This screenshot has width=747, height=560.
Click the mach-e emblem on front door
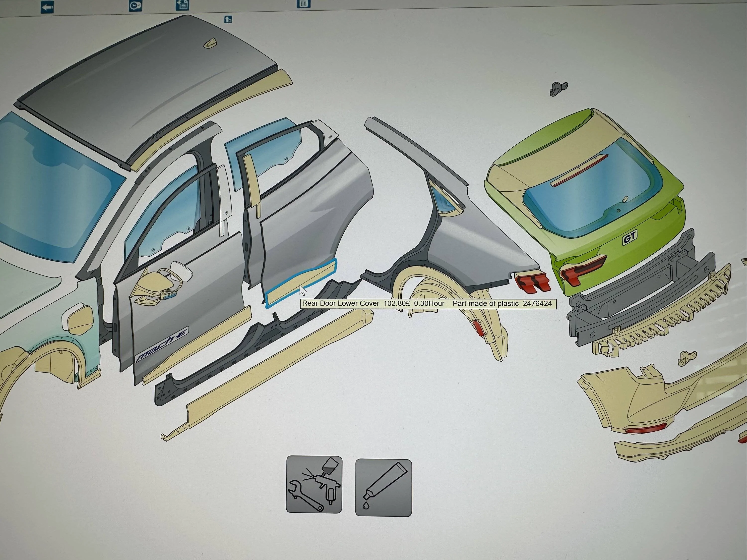(162, 345)
